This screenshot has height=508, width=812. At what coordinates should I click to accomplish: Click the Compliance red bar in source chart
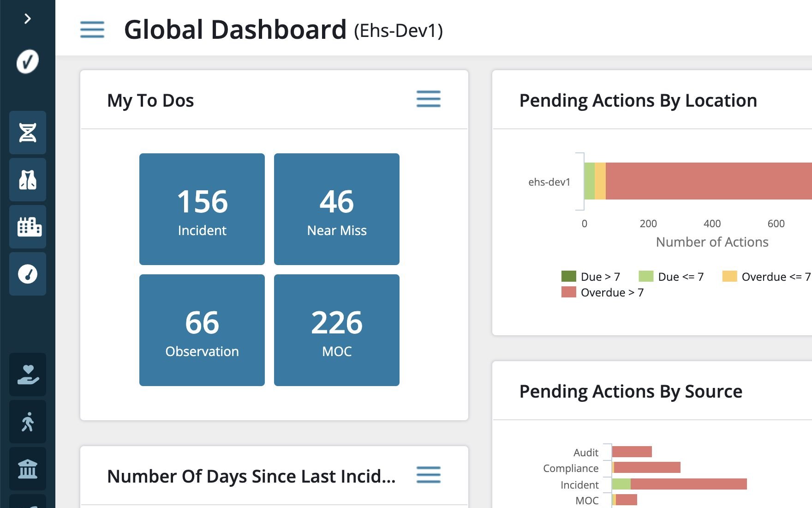647,467
